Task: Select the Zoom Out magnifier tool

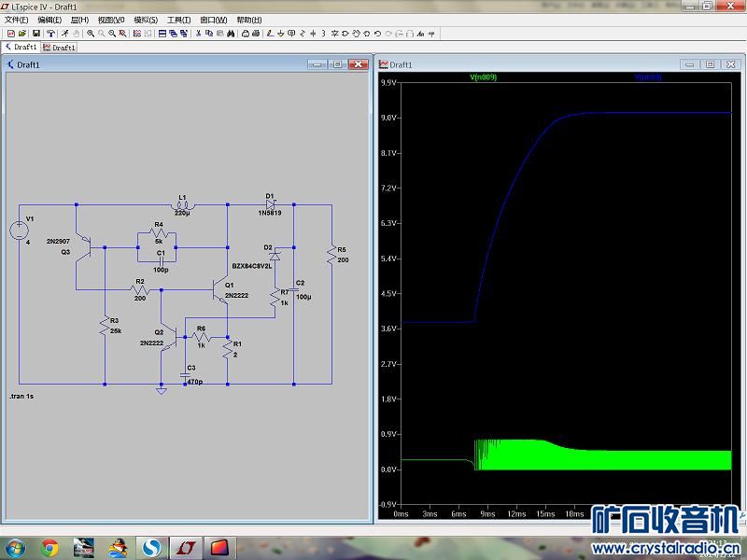Action: [x=112, y=34]
